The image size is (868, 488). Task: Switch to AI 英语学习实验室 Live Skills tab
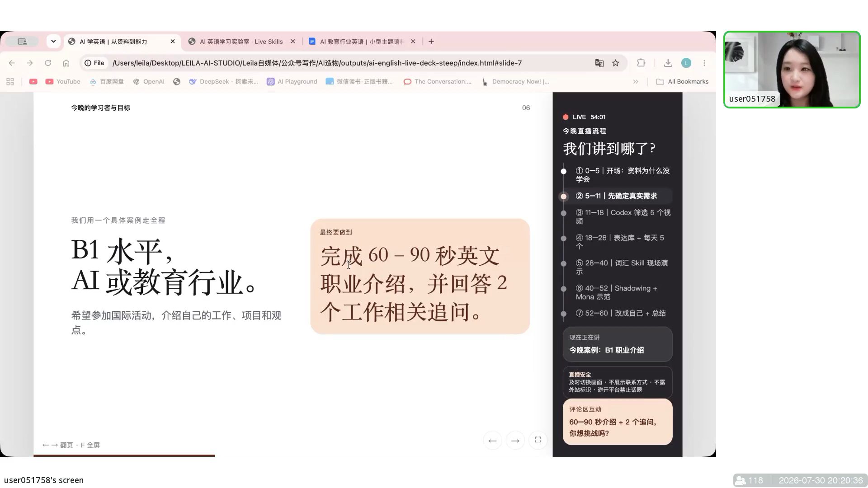tap(241, 42)
